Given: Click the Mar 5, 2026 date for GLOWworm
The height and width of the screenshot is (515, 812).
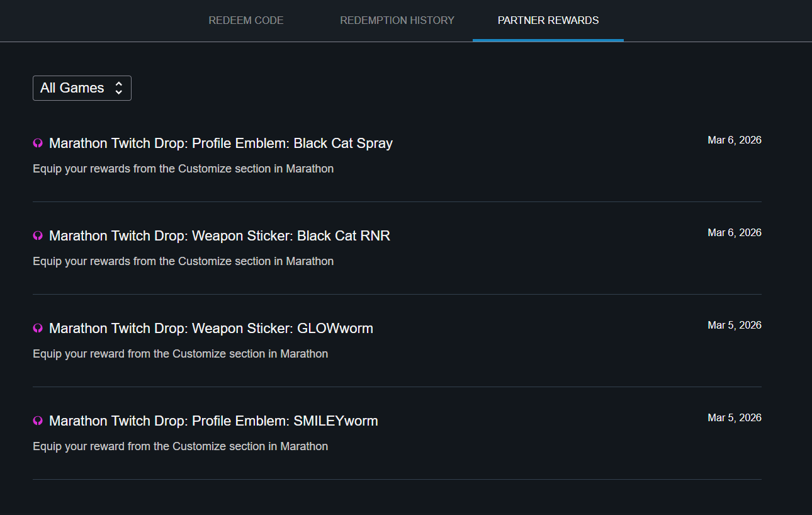Looking at the screenshot, I should point(734,325).
